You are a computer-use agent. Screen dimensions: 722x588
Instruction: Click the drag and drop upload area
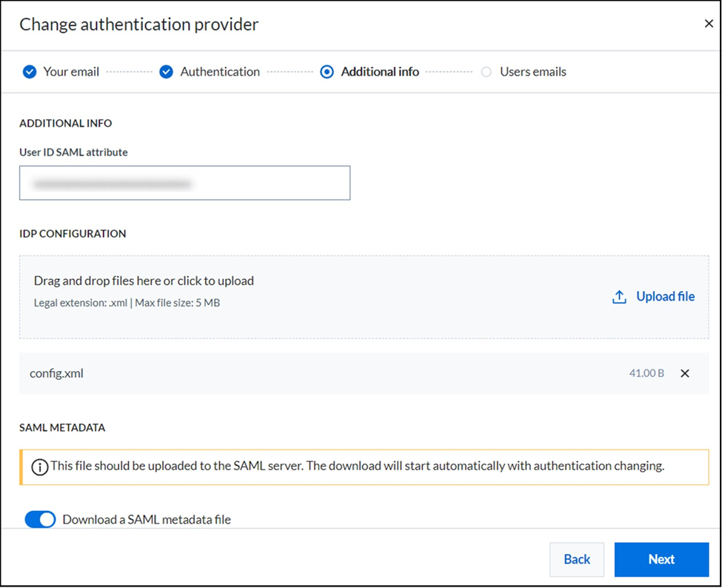[364, 297]
